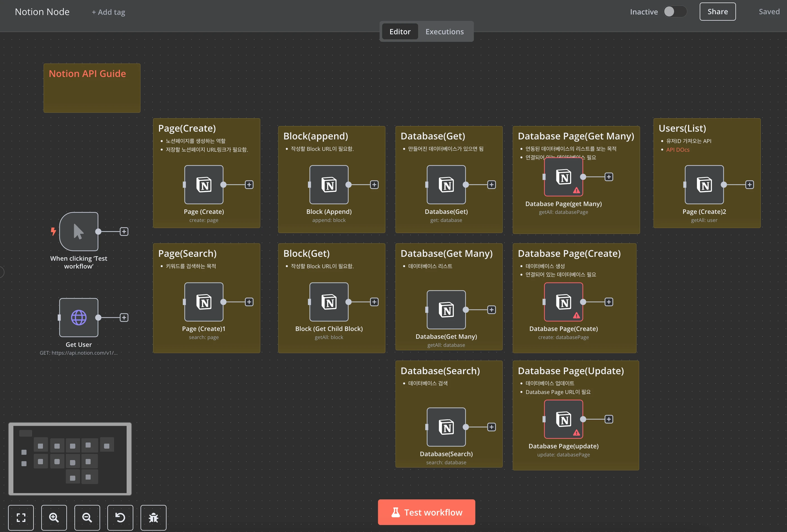
Task: Click + Add tag
Action: (108, 12)
